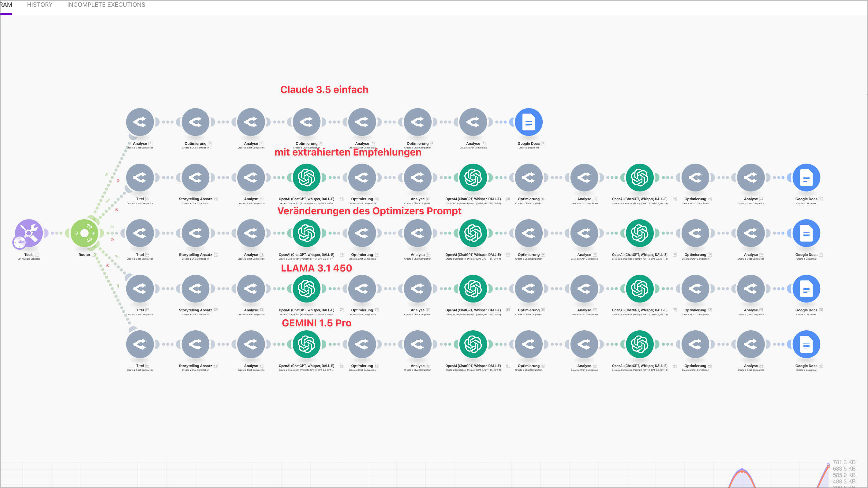The width and height of the screenshot is (868, 488).
Task: Select the Titel 29 module icon
Action: click(x=140, y=233)
